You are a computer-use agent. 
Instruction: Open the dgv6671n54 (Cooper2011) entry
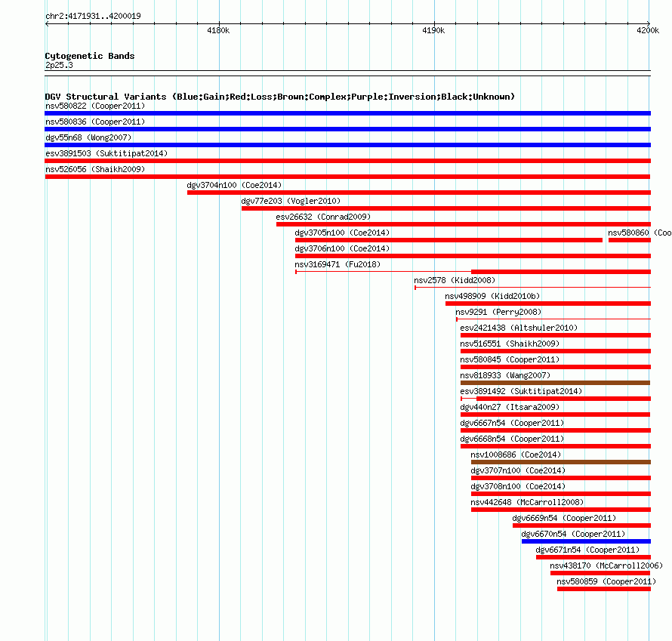[x=587, y=550]
